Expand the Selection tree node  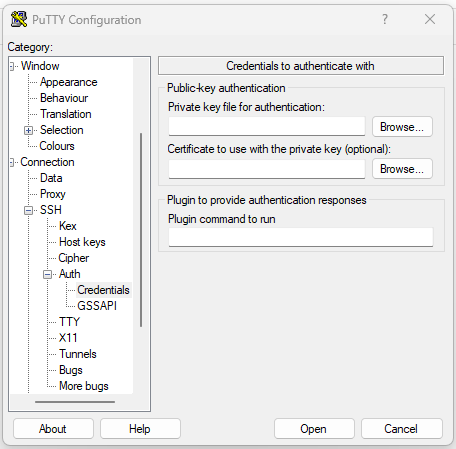[29, 130]
